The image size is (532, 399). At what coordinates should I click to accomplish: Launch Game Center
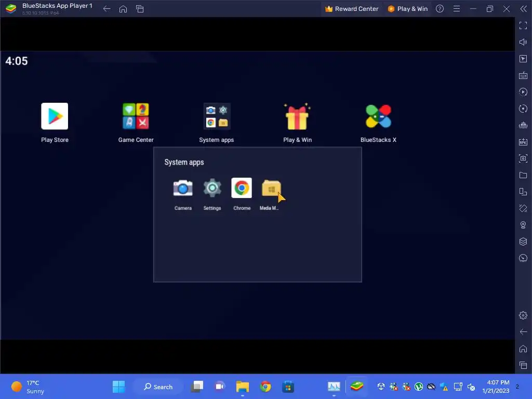pyautogui.click(x=136, y=116)
